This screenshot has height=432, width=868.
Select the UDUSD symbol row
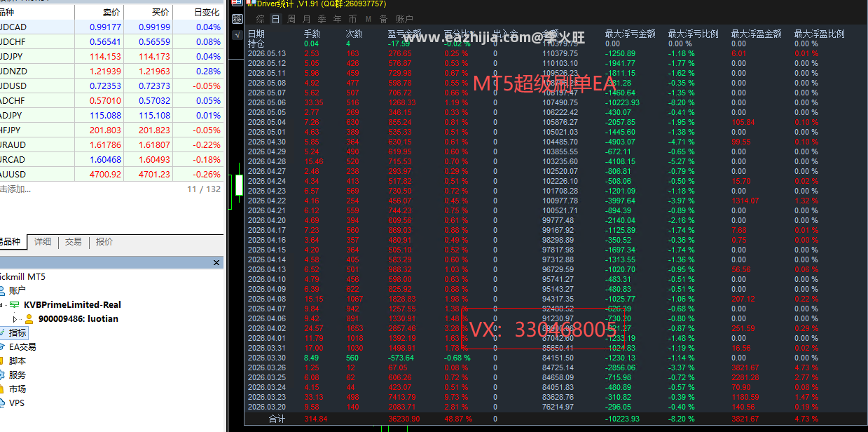click(112, 86)
